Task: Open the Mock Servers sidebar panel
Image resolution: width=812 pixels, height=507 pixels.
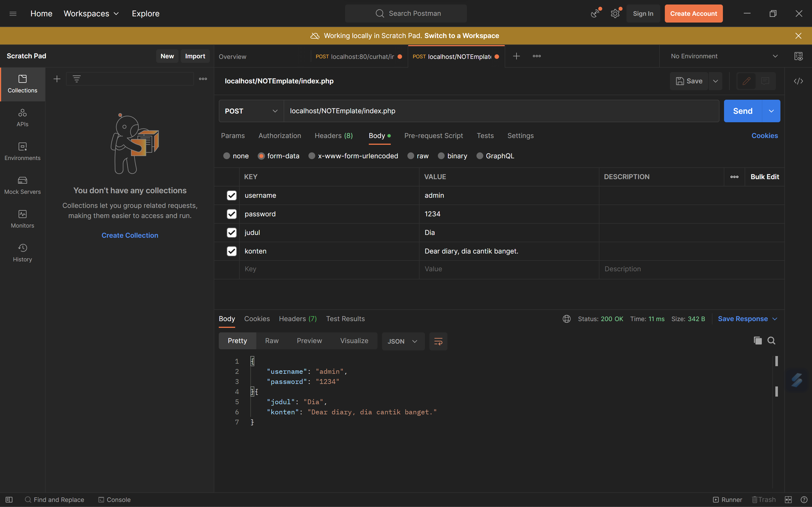Action: coord(23,185)
